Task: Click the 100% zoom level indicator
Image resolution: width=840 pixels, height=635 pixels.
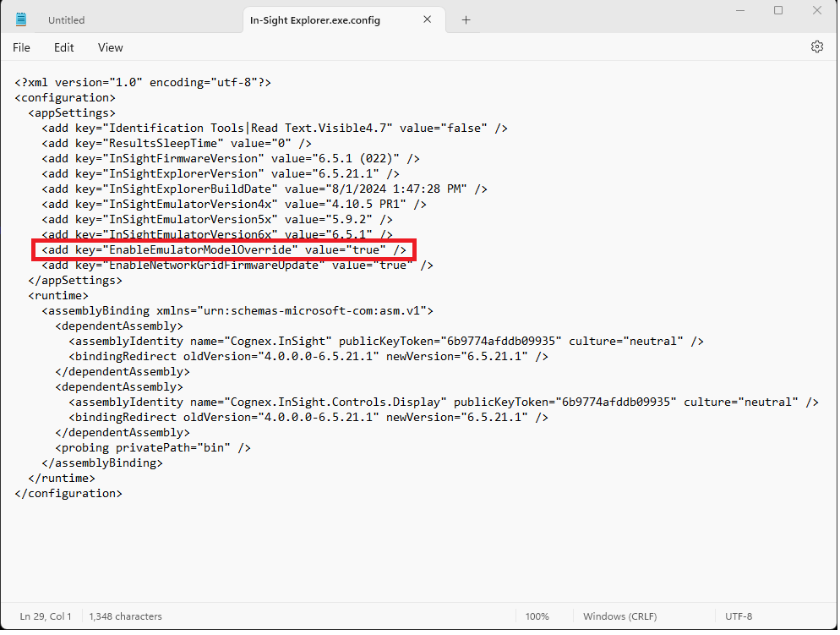Action: (x=537, y=616)
